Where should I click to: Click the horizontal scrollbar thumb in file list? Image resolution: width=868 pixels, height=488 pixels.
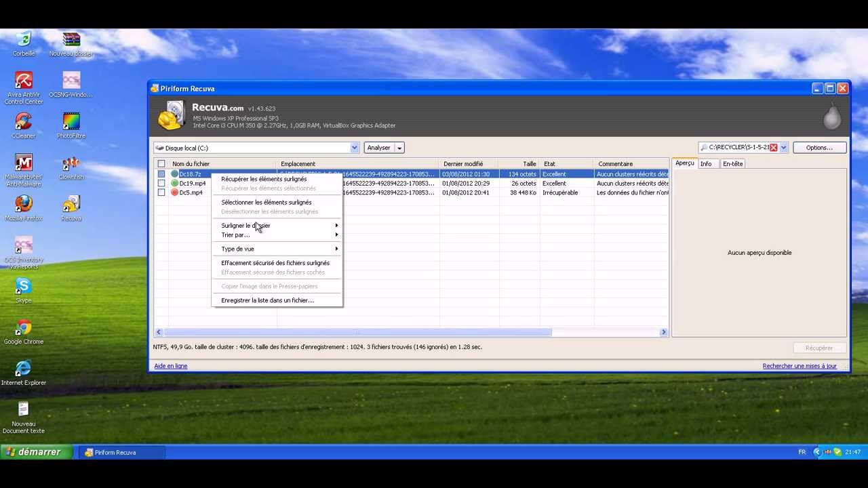pyautogui.click(x=357, y=332)
